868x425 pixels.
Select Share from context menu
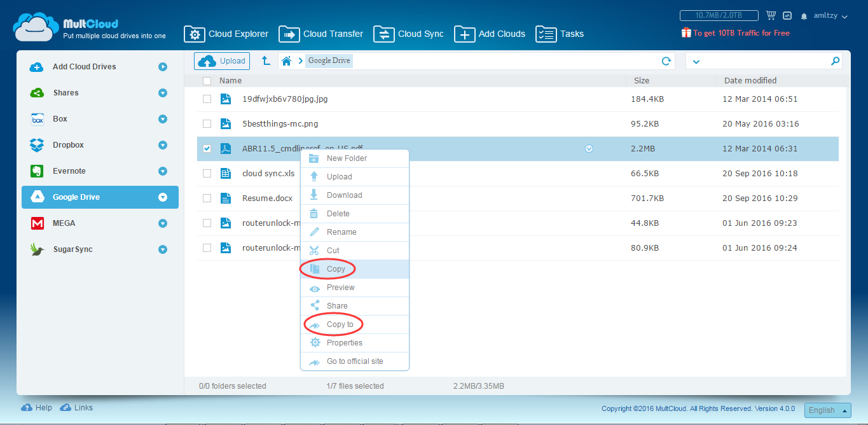click(x=354, y=306)
